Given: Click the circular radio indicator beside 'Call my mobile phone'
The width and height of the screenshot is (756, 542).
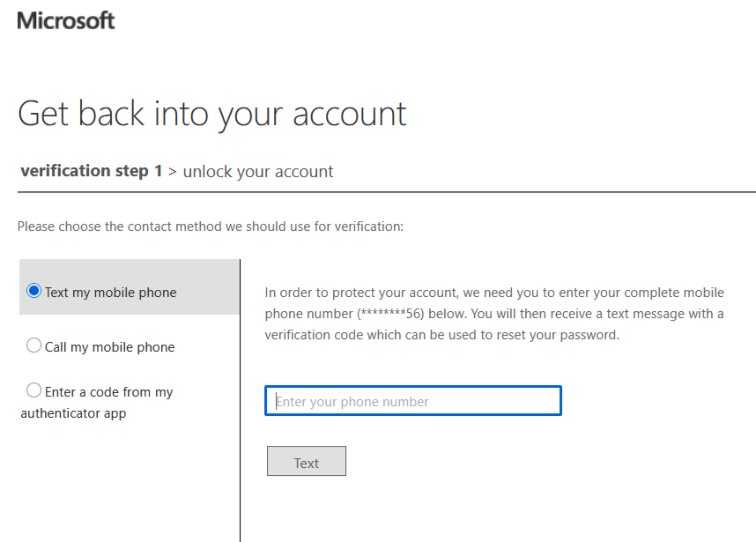Looking at the screenshot, I should coord(33,345).
